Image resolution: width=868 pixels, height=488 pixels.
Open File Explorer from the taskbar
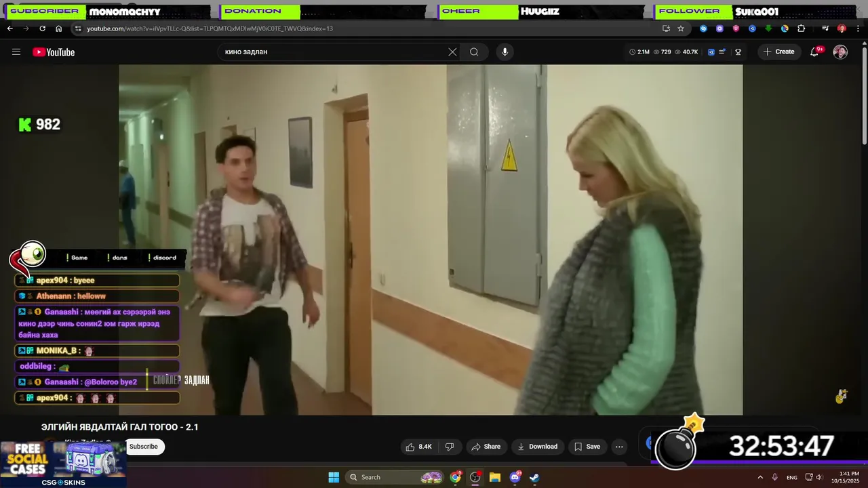495,477
